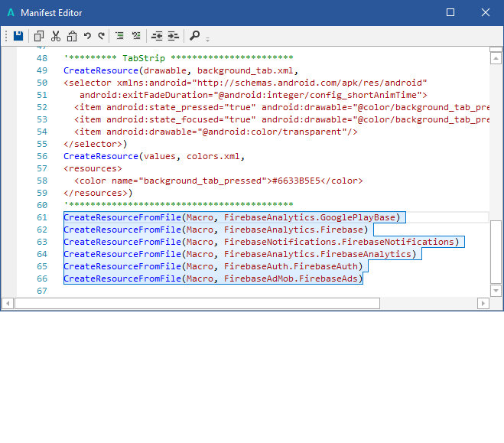
Task: Click CreateResource(drawable, background_tab.xml line
Action: pos(181,70)
